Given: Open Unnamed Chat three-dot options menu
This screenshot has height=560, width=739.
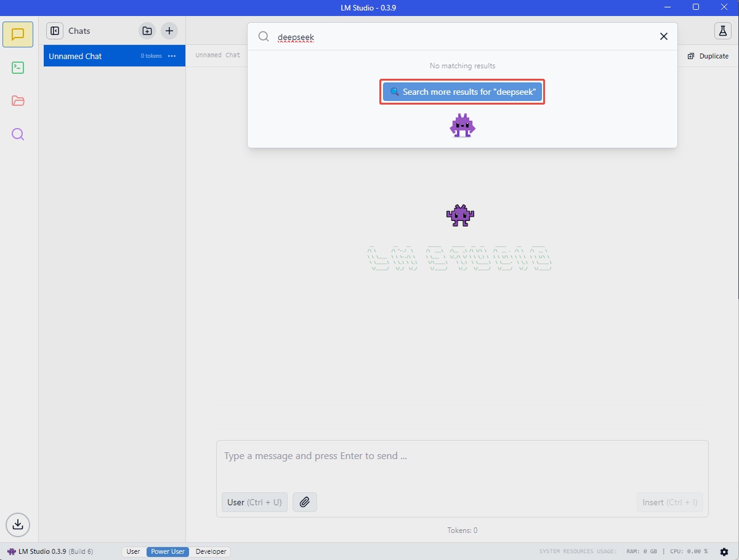Looking at the screenshot, I should click(x=172, y=56).
